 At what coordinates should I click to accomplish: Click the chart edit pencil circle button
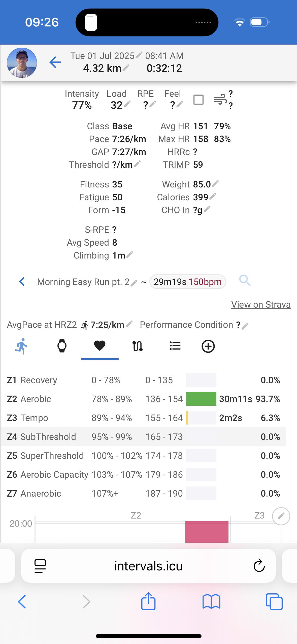tap(281, 516)
